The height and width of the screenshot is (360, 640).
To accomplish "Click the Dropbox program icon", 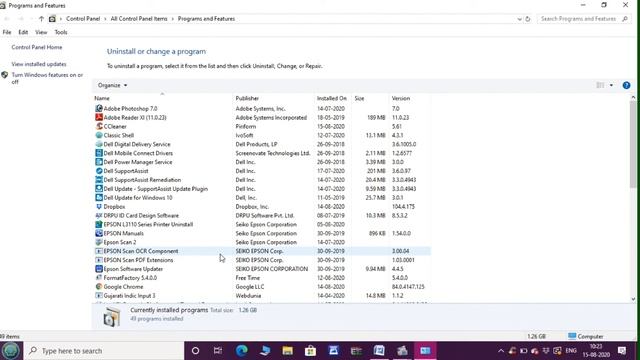I will (99, 207).
